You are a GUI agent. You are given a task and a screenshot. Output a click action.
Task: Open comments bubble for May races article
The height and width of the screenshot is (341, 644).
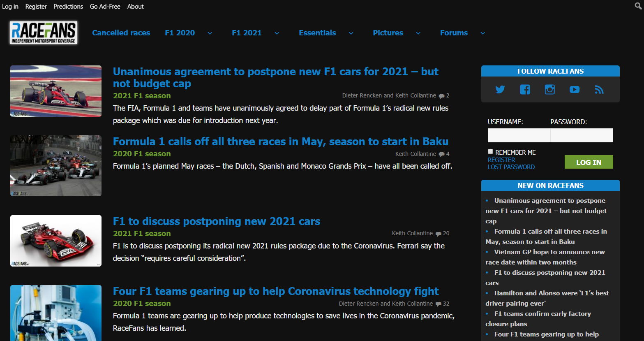pos(441,154)
